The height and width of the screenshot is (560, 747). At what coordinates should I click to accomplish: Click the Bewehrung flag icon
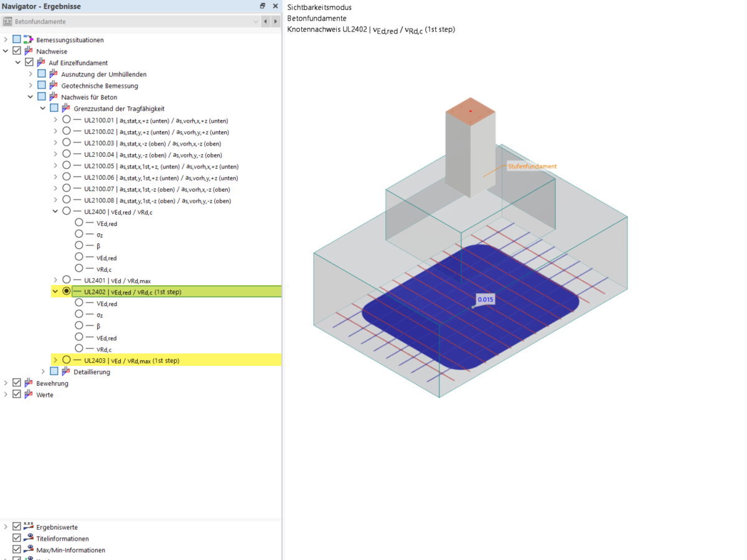(27, 383)
